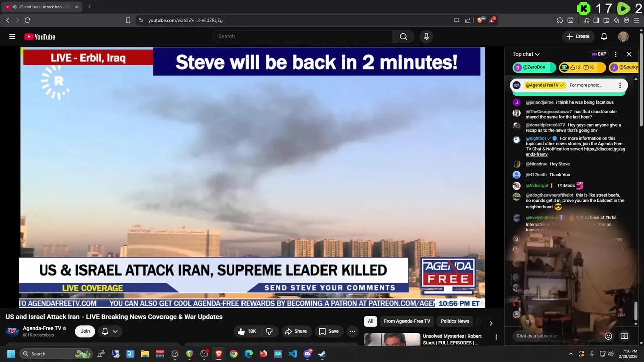Viewport: 644px width, 362px height.
Task: Click the @ZeroDon super chat chip
Action: tap(534, 67)
